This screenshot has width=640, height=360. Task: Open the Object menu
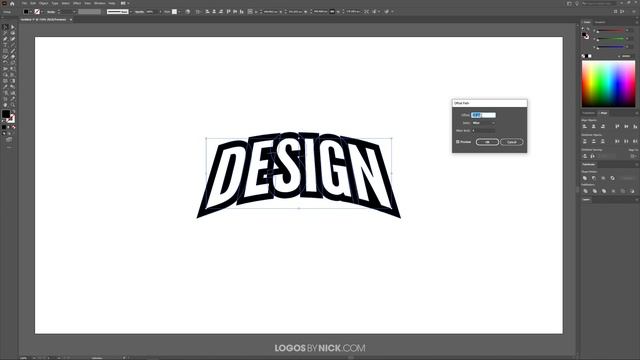point(44,3)
